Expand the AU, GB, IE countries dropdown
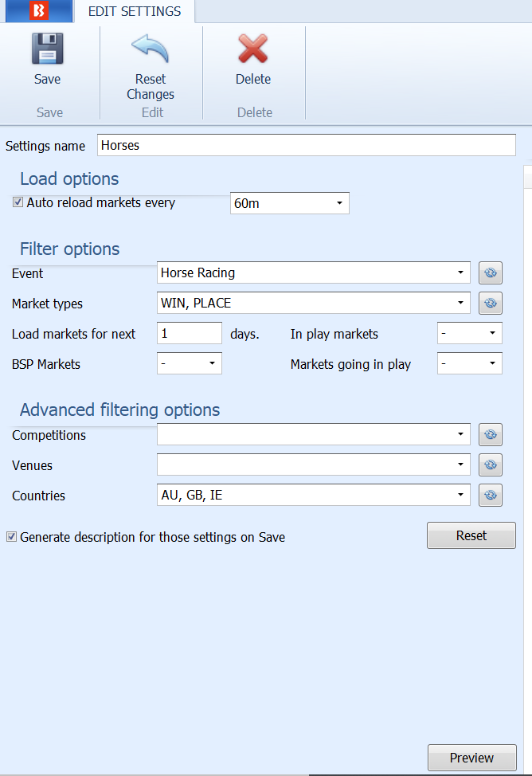This screenshot has height=776, width=532. pos(314,495)
